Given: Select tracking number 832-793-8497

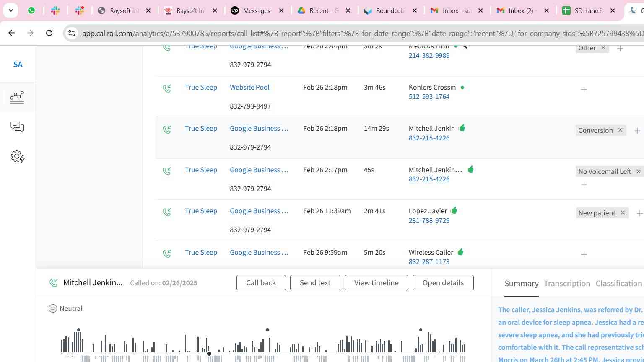Looking at the screenshot, I should coord(250,106).
